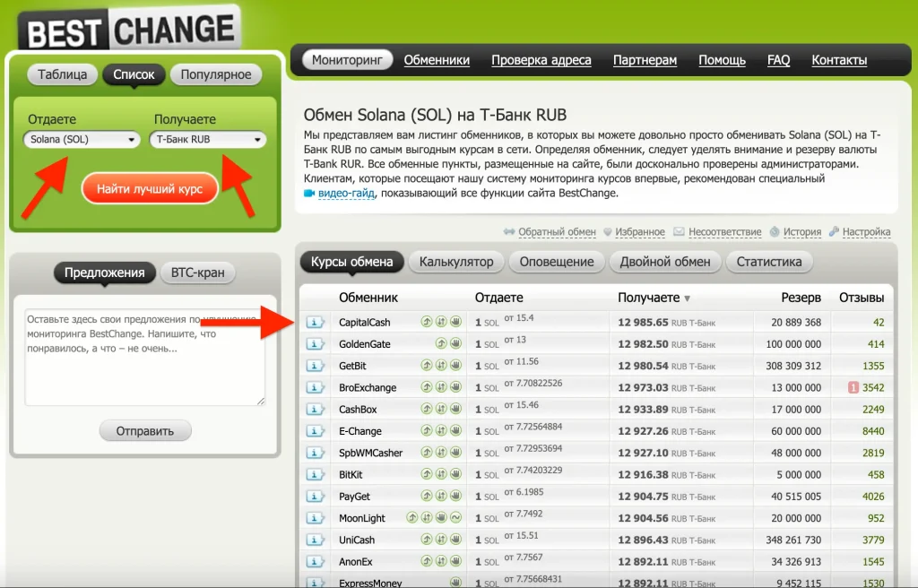Open PayGet reviews count 4026
Image resolution: width=918 pixels, height=588 pixels.
[873, 497]
